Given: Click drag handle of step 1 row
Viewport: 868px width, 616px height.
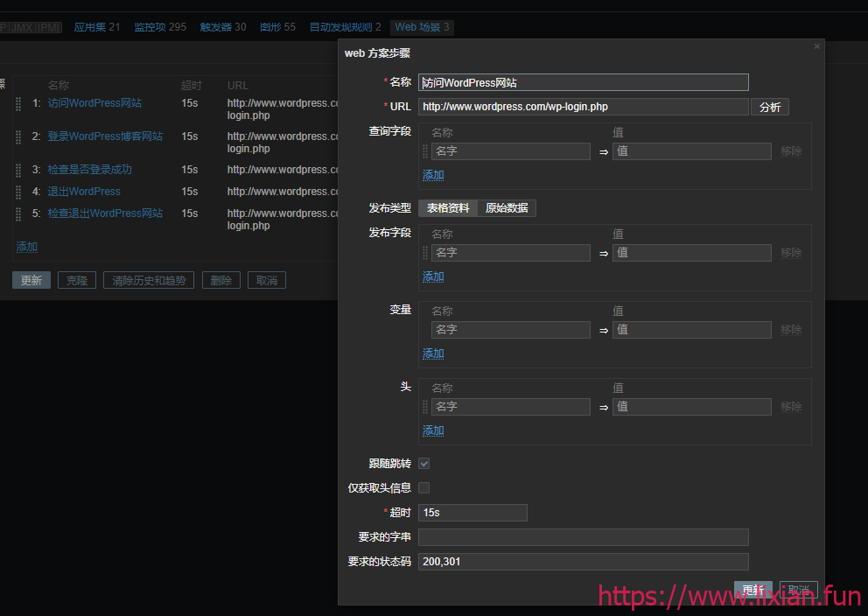Looking at the screenshot, I should tap(18, 103).
